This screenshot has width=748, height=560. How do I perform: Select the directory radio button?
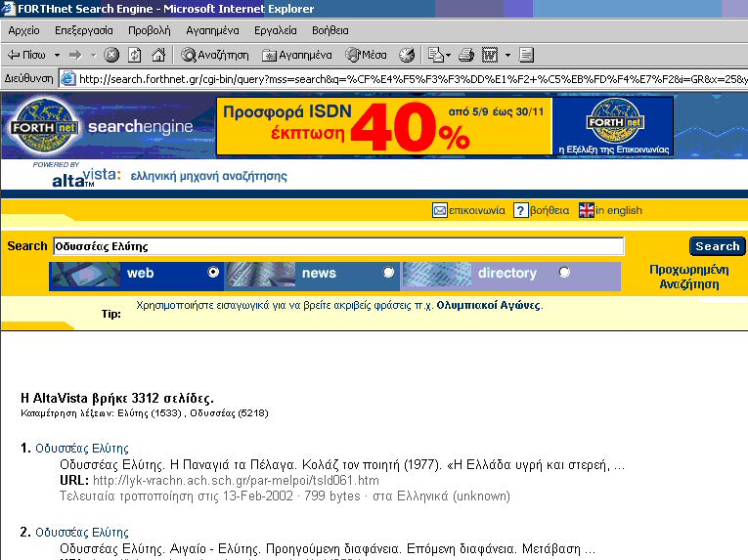564,272
